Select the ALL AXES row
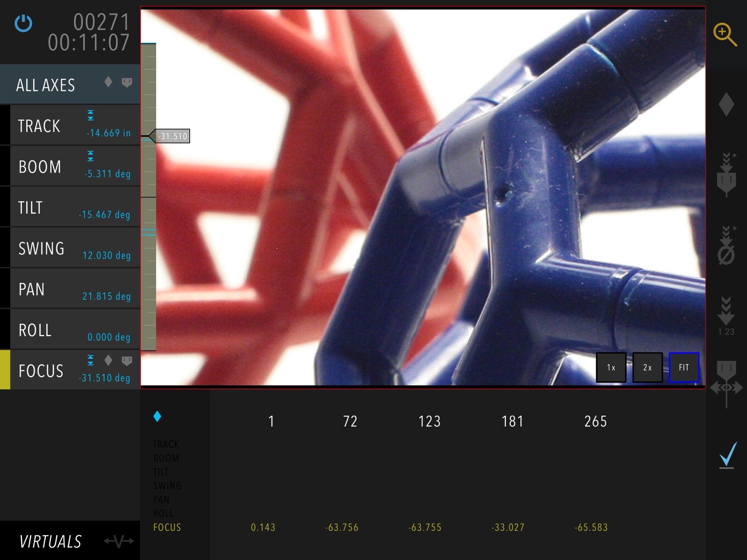 tap(70, 84)
